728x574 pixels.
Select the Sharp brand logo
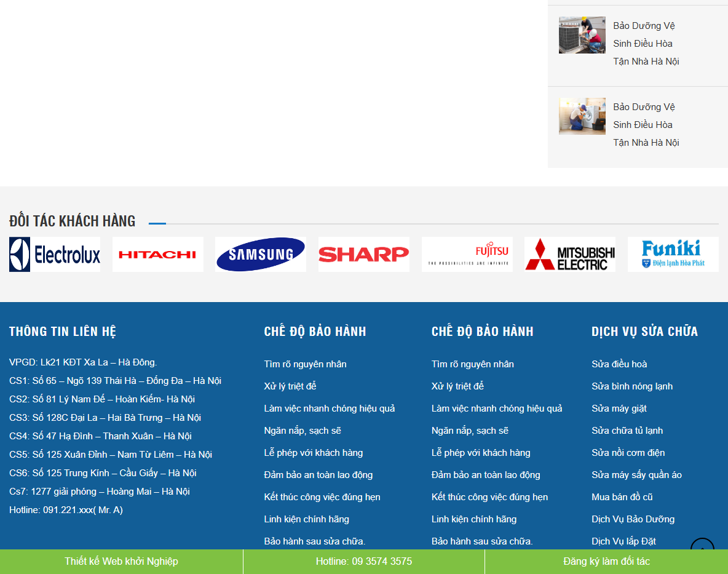pos(363,255)
